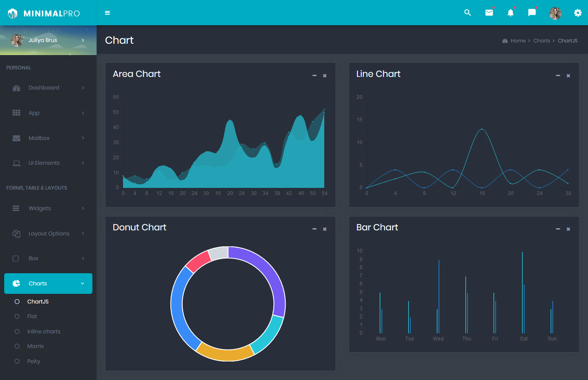Collapse the Line Chart box with minus icon

coord(558,76)
